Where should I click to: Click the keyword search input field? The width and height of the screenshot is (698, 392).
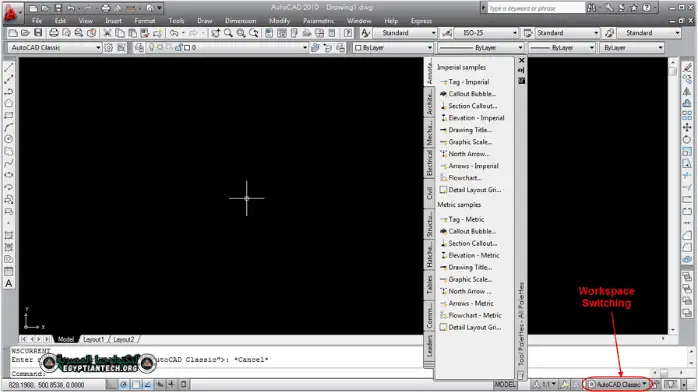pyautogui.click(x=536, y=8)
